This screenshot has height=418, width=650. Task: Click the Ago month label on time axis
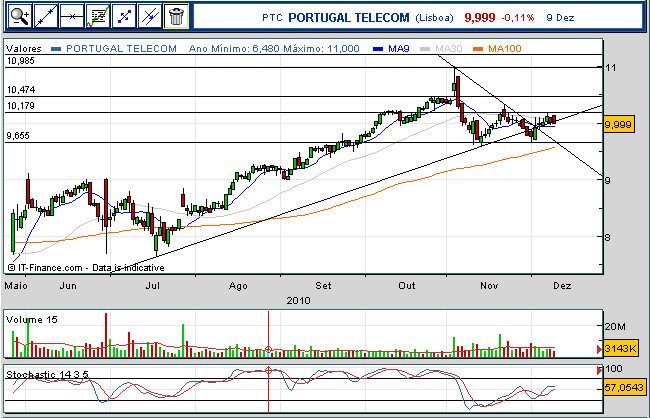point(238,286)
